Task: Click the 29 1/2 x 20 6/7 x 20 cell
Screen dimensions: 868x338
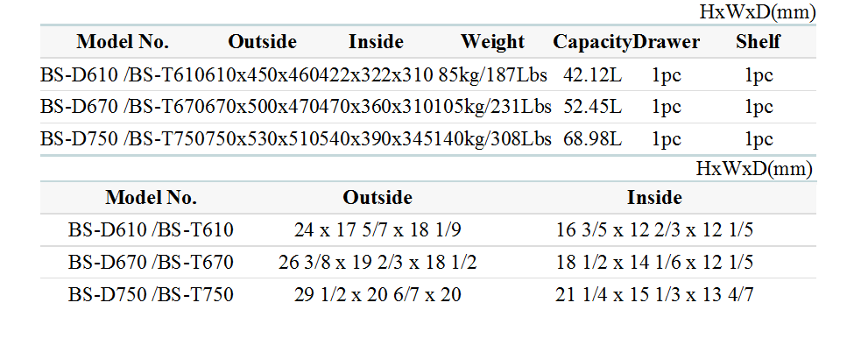Action: click(378, 294)
